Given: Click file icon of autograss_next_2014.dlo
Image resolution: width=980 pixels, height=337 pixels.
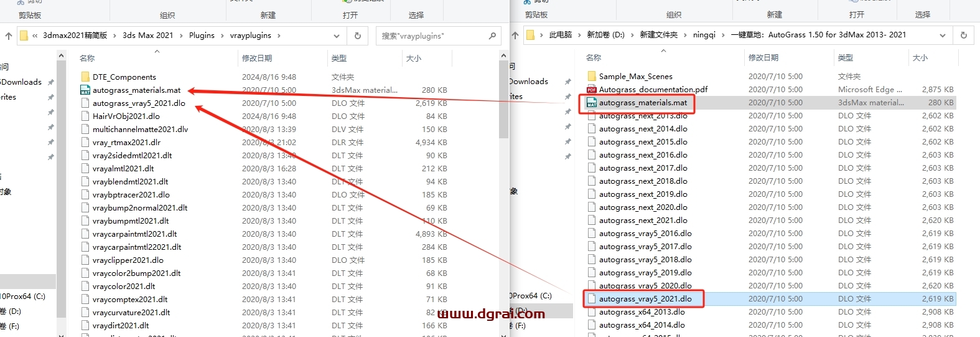Looking at the screenshot, I should [x=592, y=128].
